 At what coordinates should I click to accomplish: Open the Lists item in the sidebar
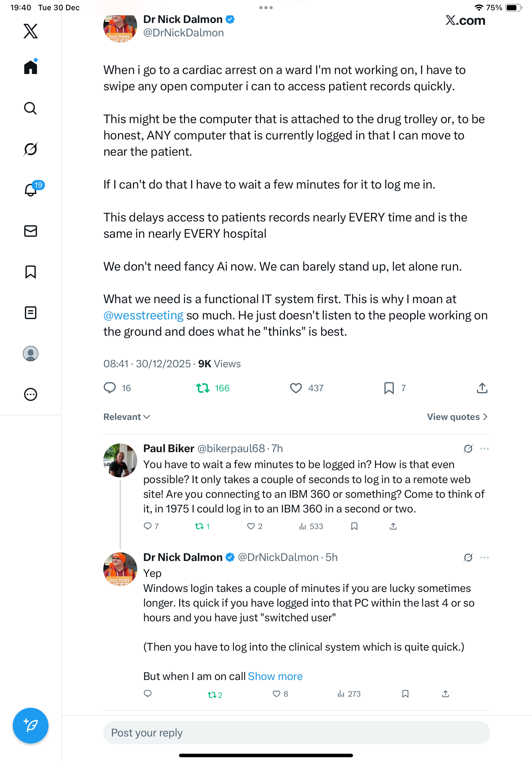click(31, 313)
